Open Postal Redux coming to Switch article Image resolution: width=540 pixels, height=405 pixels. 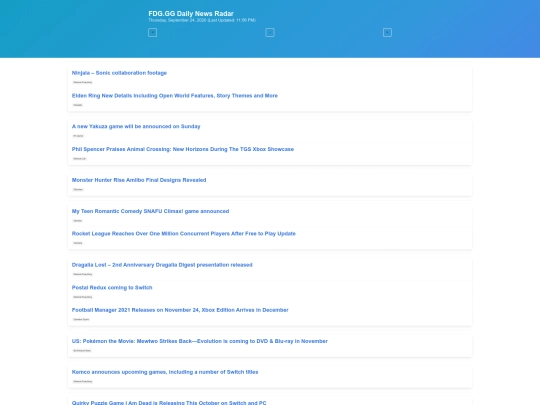click(x=112, y=288)
